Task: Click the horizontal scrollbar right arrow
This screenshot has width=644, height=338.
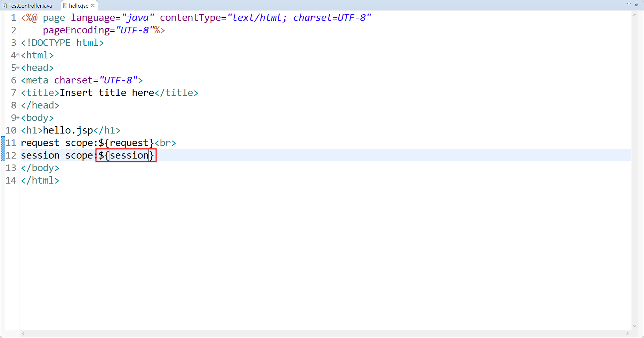Action: coord(627,333)
